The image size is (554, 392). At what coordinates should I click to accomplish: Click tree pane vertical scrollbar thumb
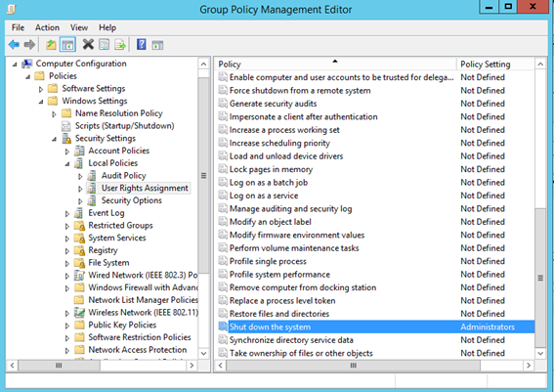pyautogui.click(x=203, y=176)
